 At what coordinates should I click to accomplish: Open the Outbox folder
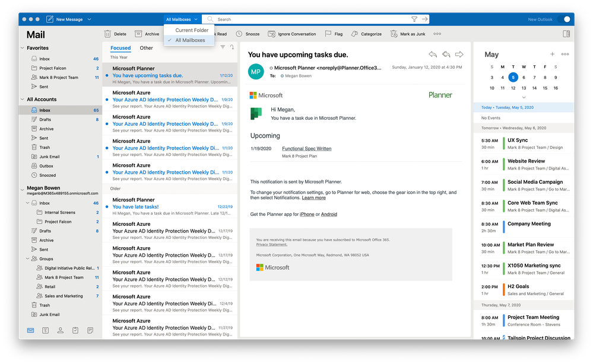(61, 166)
